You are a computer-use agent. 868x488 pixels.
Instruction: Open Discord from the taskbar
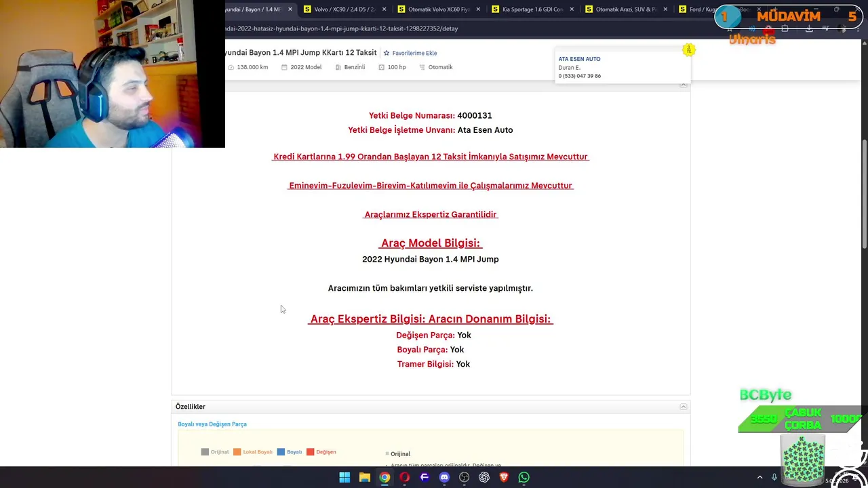[444, 477]
